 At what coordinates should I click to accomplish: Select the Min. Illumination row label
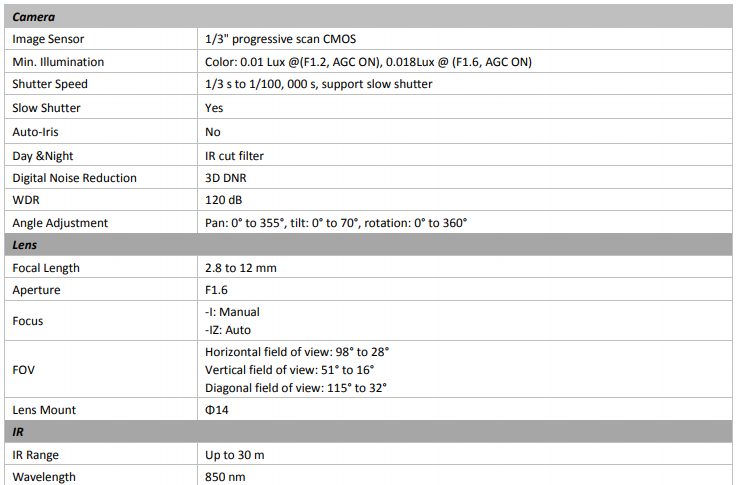tap(58, 62)
